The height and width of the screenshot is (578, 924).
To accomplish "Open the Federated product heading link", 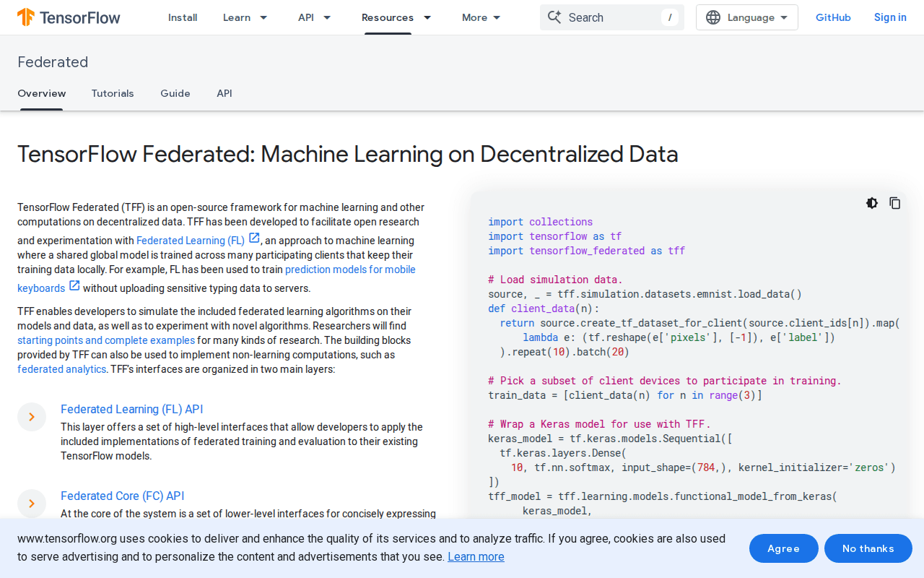I will 53,62.
